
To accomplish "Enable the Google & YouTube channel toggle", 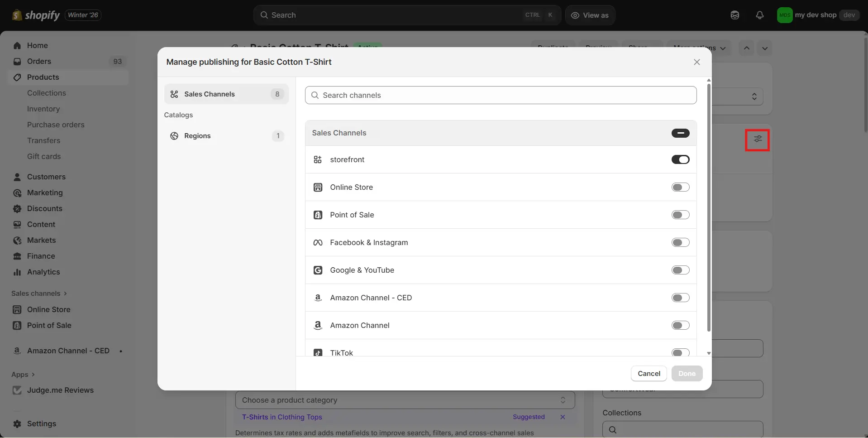I will coord(680,270).
